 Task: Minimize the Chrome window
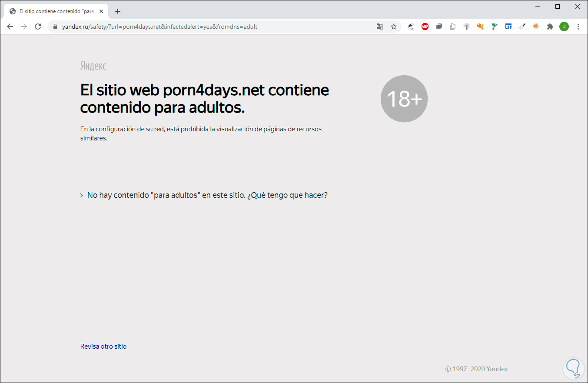[x=538, y=7]
